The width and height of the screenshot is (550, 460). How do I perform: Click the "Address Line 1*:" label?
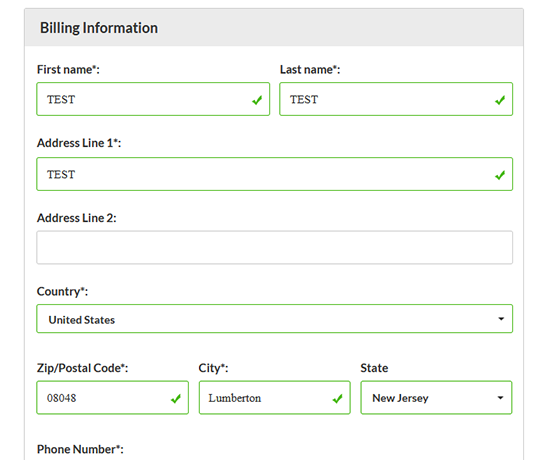(x=79, y=143)
